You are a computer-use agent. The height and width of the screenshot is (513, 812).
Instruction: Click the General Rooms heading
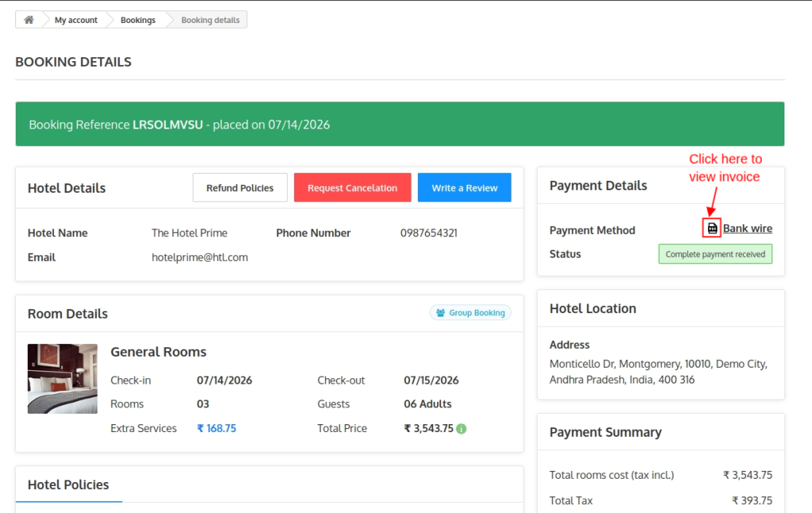(x=159, y=352)
